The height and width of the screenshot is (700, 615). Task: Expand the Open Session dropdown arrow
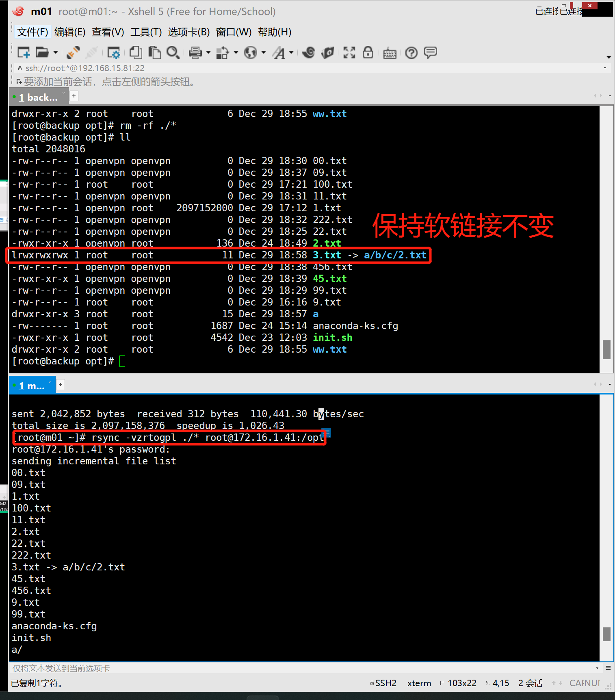(x=56, y=52)
